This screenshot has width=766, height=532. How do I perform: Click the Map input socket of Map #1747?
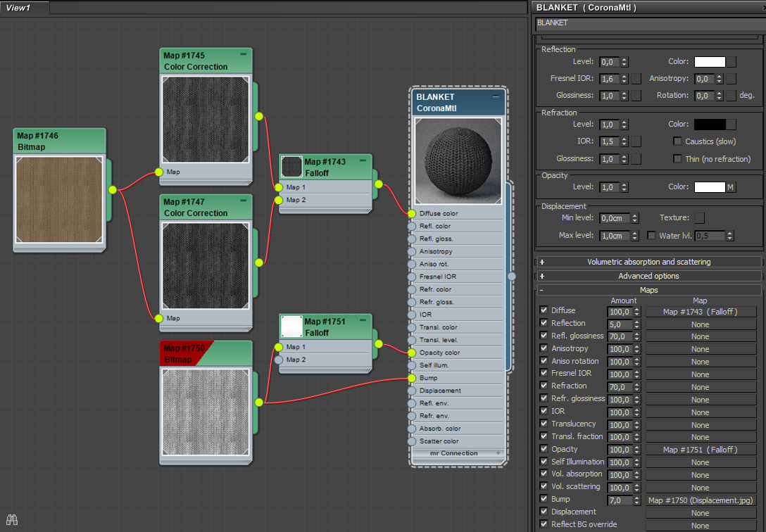159,318
